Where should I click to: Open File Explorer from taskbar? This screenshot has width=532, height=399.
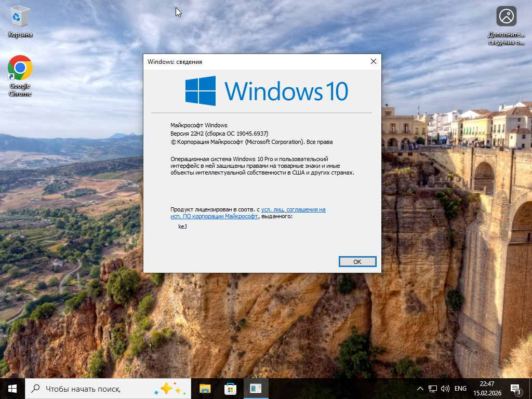(205, 389)
